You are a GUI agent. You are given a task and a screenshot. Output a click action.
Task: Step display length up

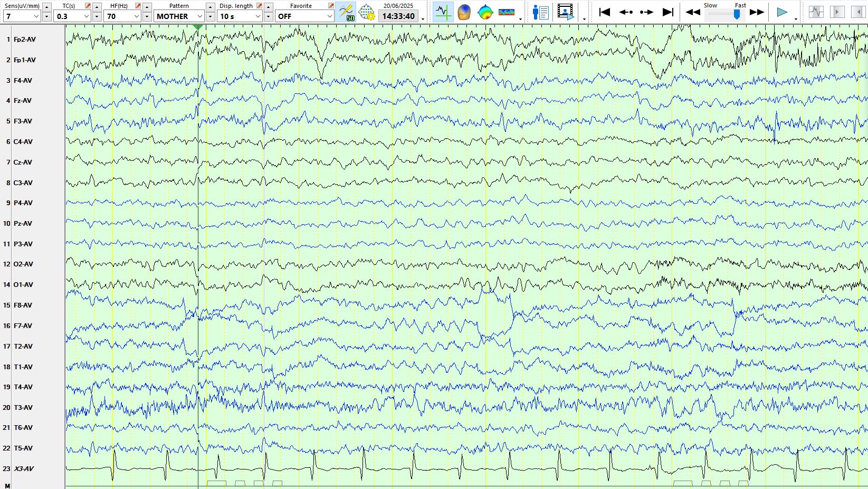(269, 7)
